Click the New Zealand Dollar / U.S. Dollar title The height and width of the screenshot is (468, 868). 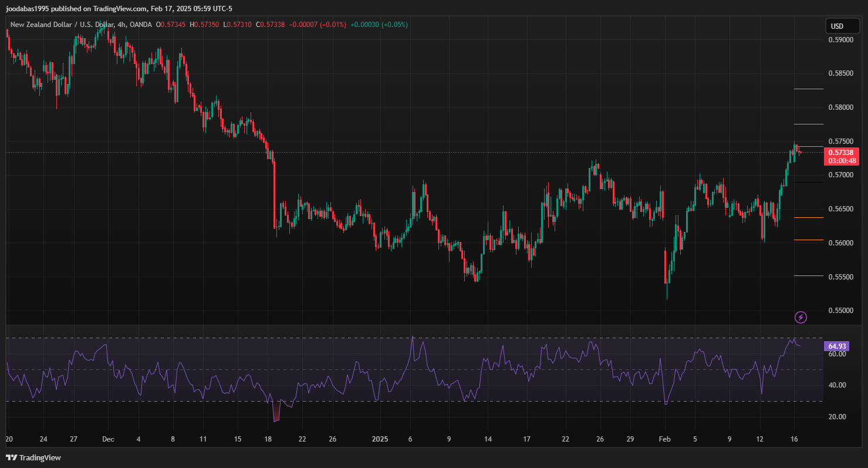tap(62, 25)
